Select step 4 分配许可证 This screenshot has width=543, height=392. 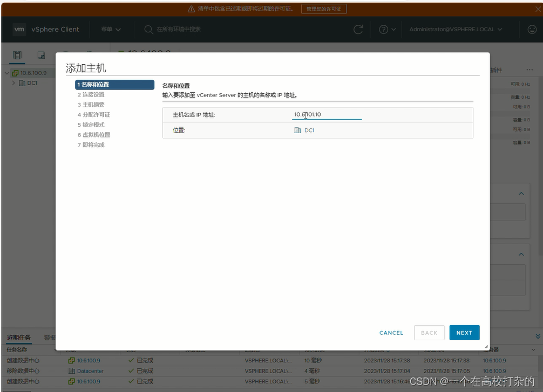click(x=94, y=115)
